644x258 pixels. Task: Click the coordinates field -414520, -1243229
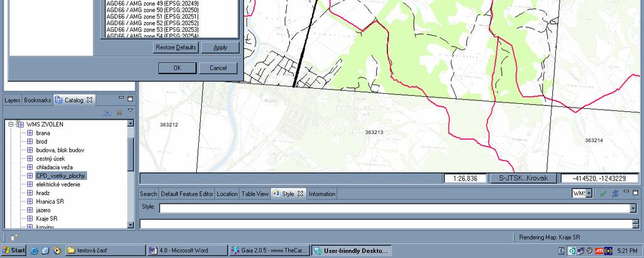(599, 178)
